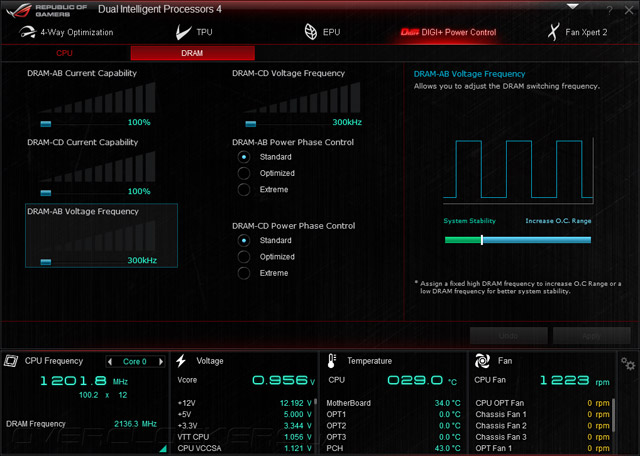640x456 pixels.
Task: Open the help question mark icon
Action: pyautogui.click(x=609, y=10)
